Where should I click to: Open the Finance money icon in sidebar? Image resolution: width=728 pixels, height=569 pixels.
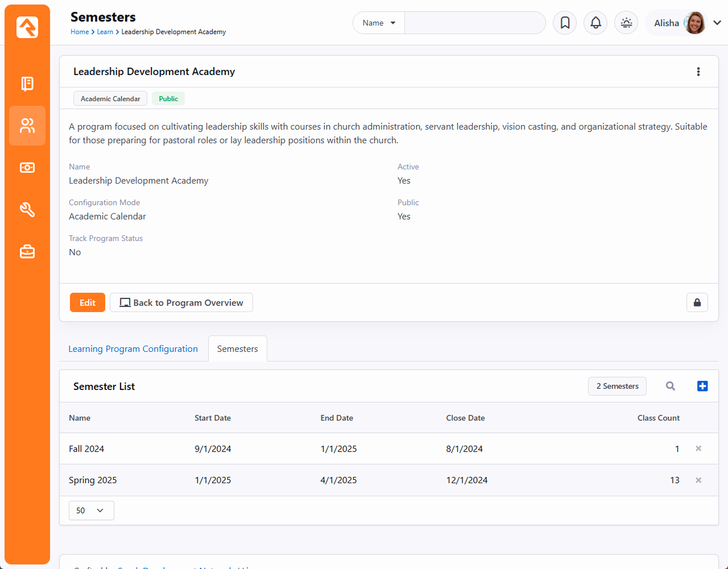pos(27,168)
